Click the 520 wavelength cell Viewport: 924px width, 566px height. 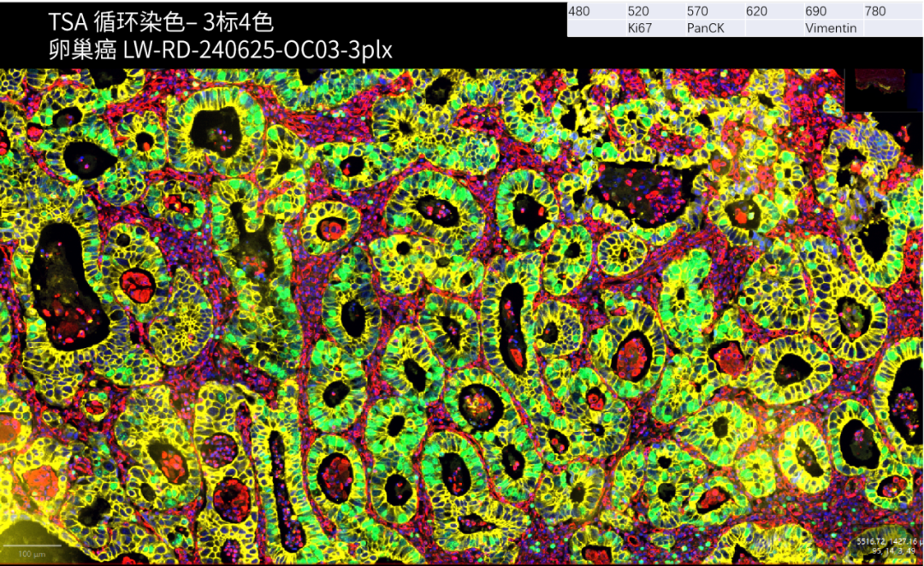(x=656, y=11)
